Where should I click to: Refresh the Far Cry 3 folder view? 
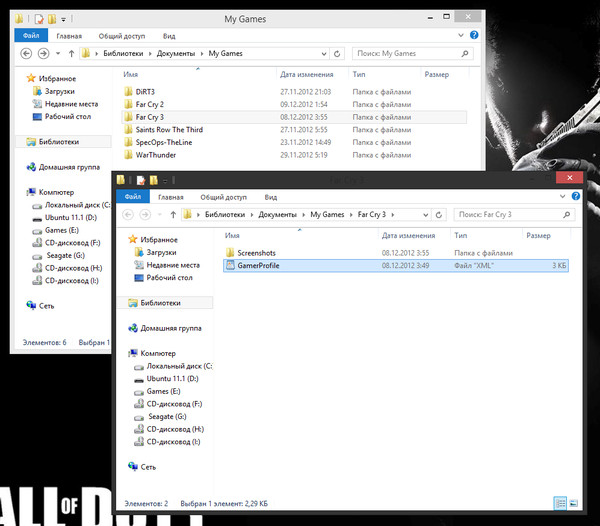coord(439,215)
